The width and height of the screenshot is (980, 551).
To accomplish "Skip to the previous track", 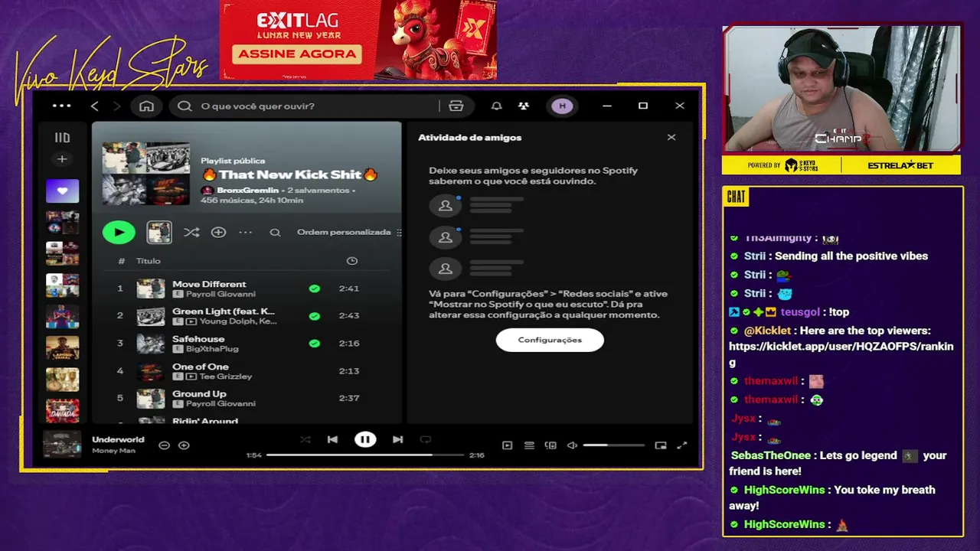I will (332, 439).
